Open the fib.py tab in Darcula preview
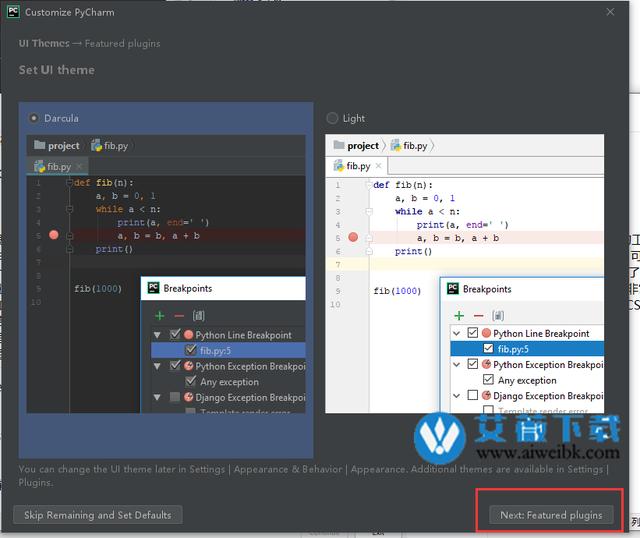Screen dimensions: 640x538 (58, 167)
